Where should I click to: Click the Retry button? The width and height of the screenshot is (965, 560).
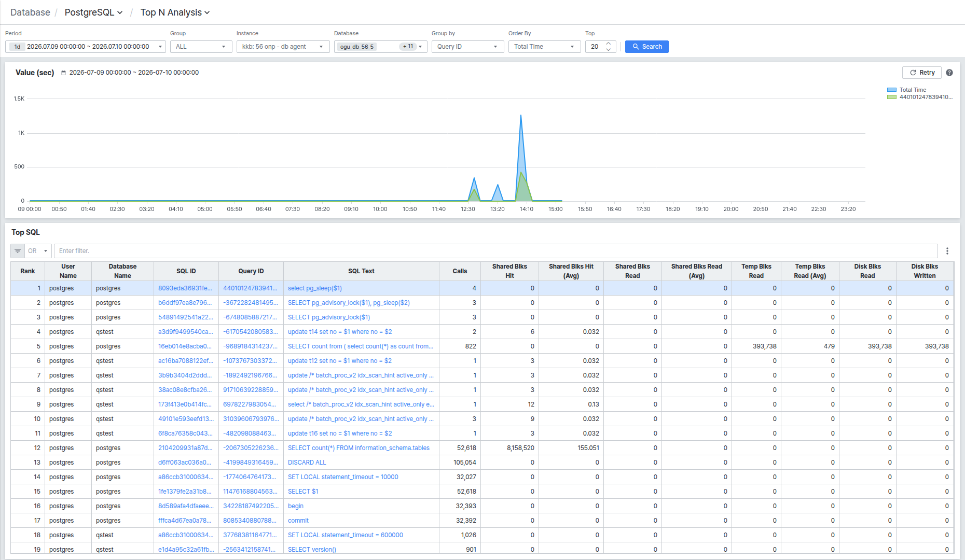(x=922, y=73)
